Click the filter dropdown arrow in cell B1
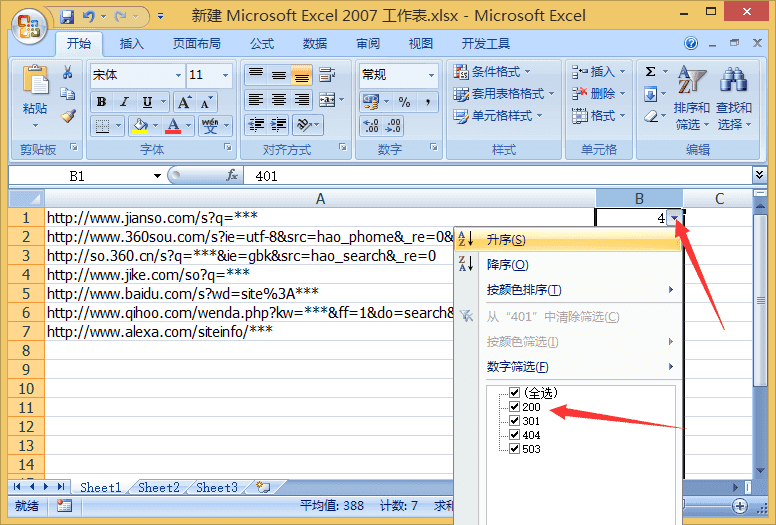The width and height of the screenshot is (776, 525). 677,218
